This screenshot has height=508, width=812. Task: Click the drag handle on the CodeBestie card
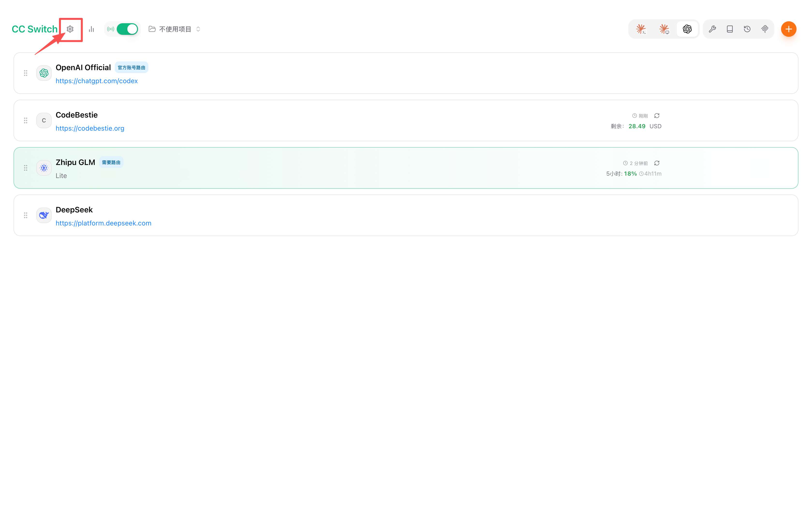26,120
